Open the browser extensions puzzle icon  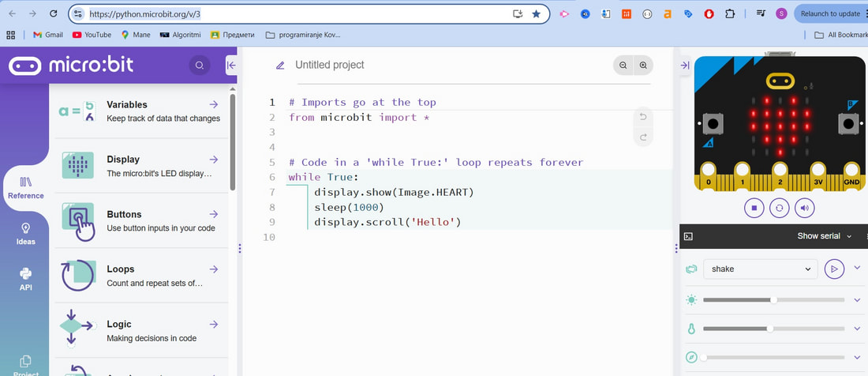(730, 14)
